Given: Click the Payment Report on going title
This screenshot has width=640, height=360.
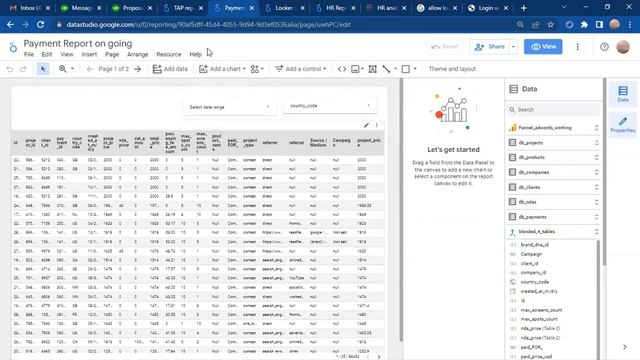Looking at the screenshot, I should click(78, 43).
